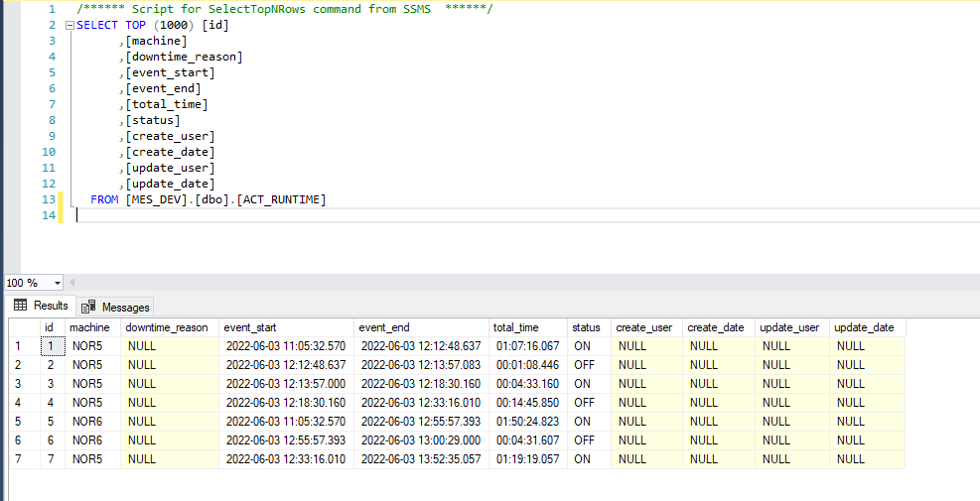Open the 100 % zoom dropdown
Screen dimensions: 980x501
point(58,283)
